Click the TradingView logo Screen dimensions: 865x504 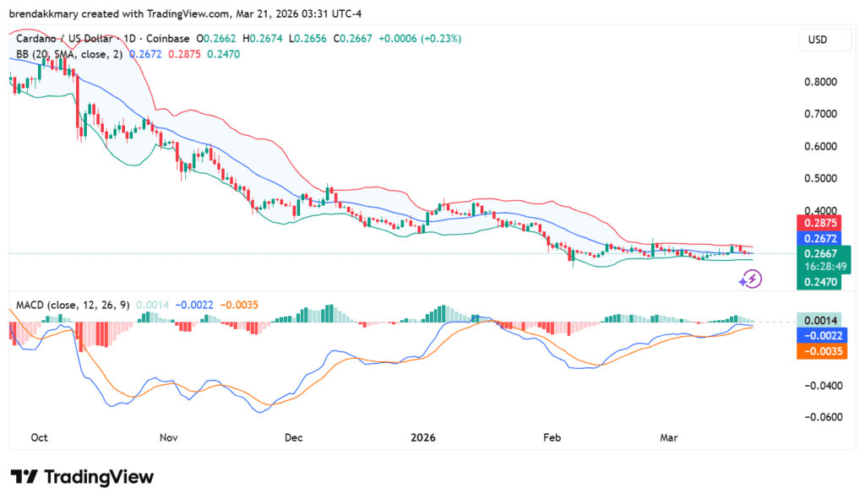click(x=82, y=477)
